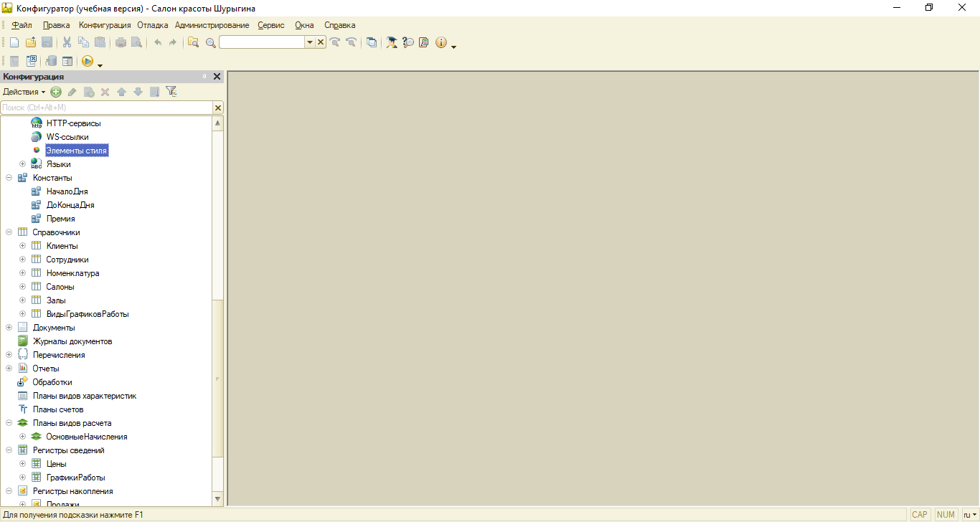Add a new object with green plus
This screenshot has width=980, height=522.
(56, 92)
